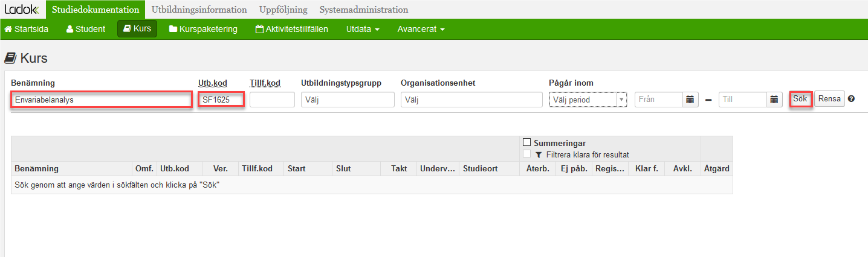The height and width of the screenshot is (257, 868).
Task: Toggle Filtrera klara för resultat checkbox
Action: [x=527, y=154]
